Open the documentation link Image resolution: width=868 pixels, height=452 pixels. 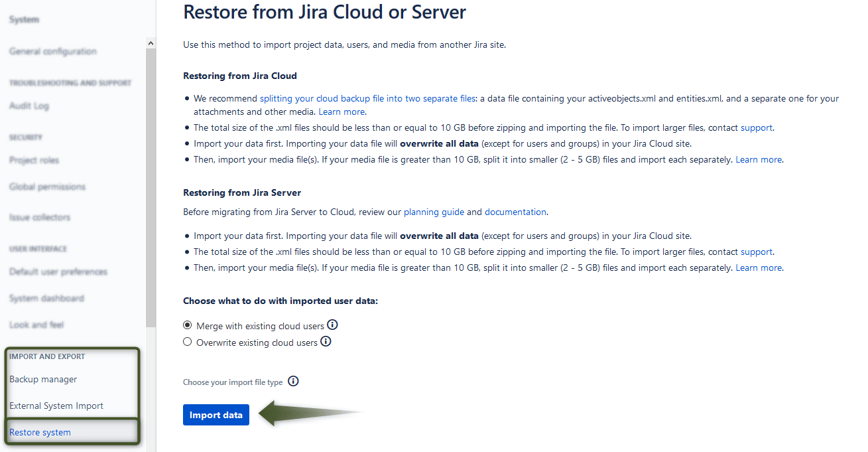pos(516,212)
